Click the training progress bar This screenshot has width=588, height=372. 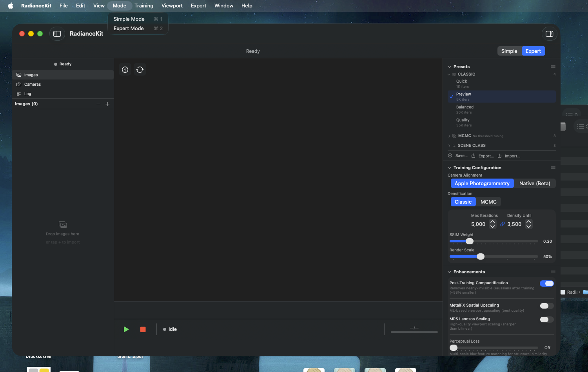pyautogui.click(x=414, y=332)
